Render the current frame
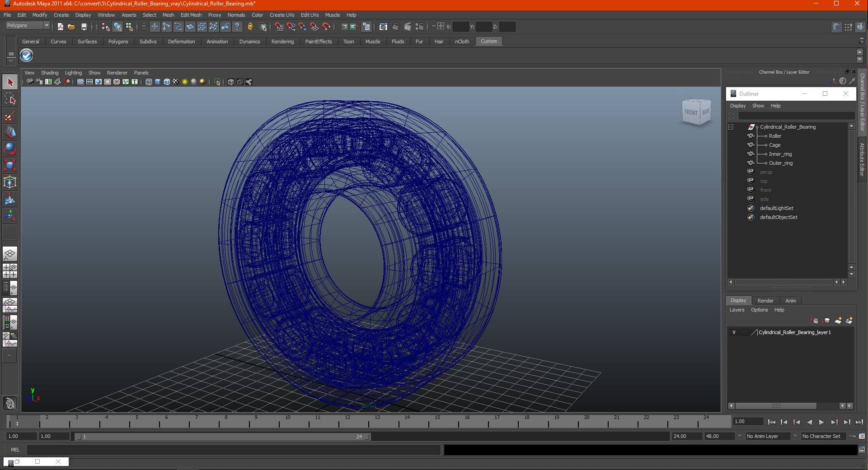Viewport: 868px width, 470px height. (x=395, y=27)
